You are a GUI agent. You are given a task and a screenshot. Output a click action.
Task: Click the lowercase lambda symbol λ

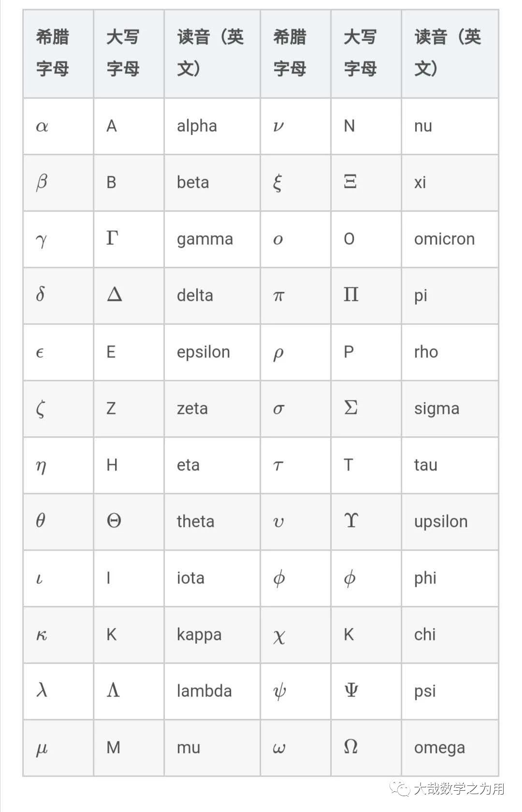click(x=42, y=690)
